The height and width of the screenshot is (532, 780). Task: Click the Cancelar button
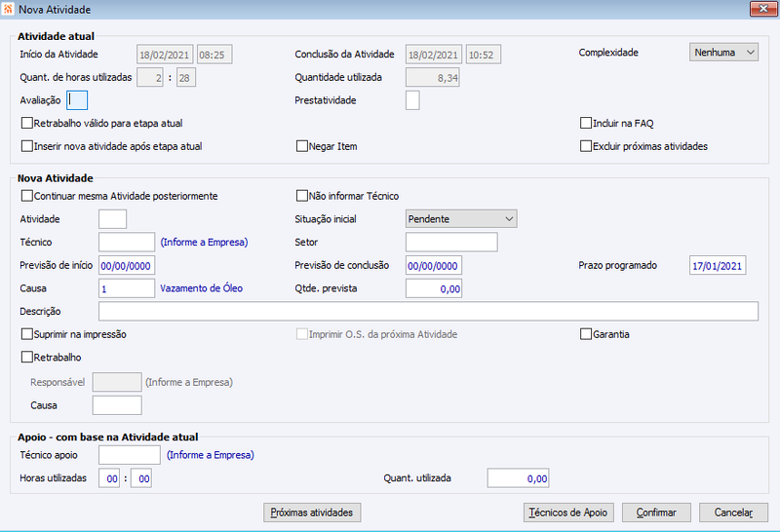[734, 513]
